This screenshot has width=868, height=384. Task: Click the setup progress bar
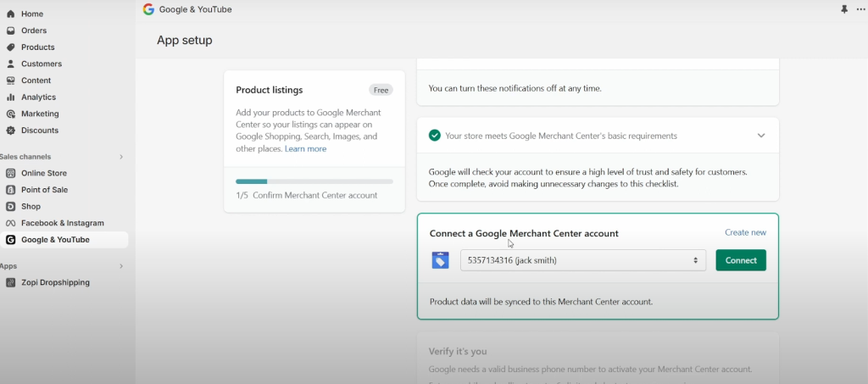point(314,181)
